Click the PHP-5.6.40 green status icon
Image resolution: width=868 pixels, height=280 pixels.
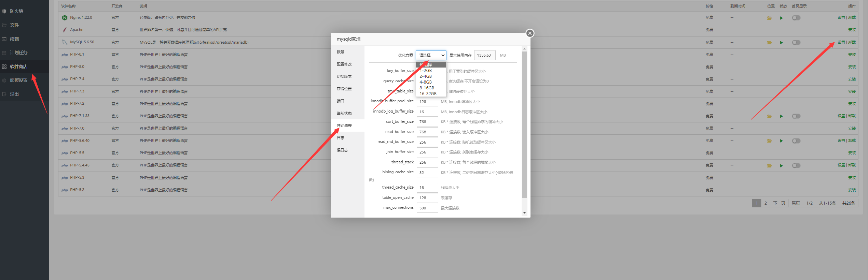point(781,141)
